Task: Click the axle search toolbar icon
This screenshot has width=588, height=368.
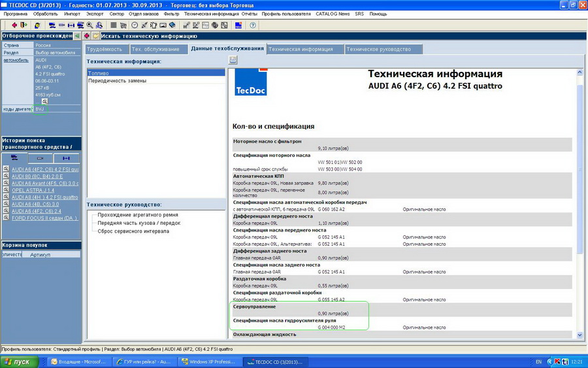Action: click(71, 25)
